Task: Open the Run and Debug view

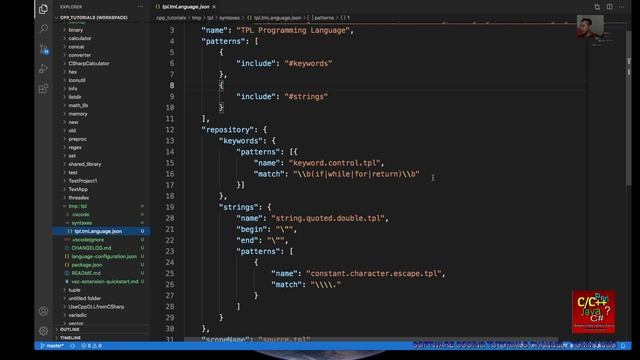Action: click(x=43, y=69)
